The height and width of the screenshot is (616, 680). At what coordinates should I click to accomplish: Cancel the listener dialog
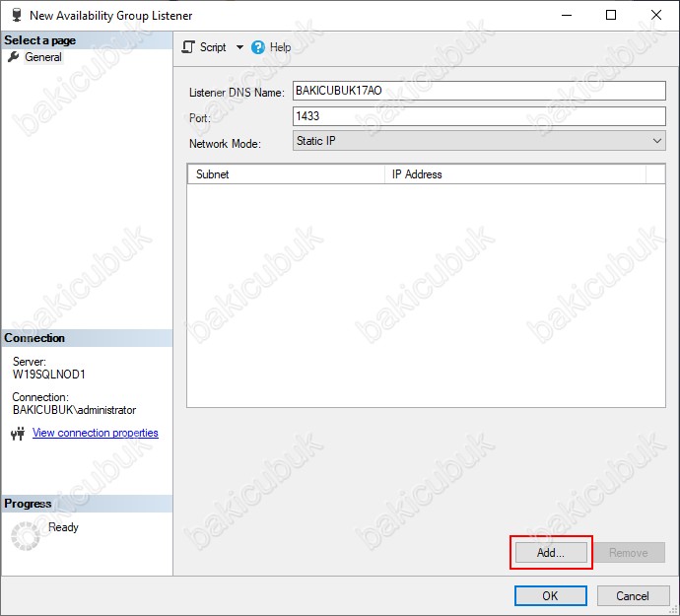pyautogui.click(x=633, y=595)
